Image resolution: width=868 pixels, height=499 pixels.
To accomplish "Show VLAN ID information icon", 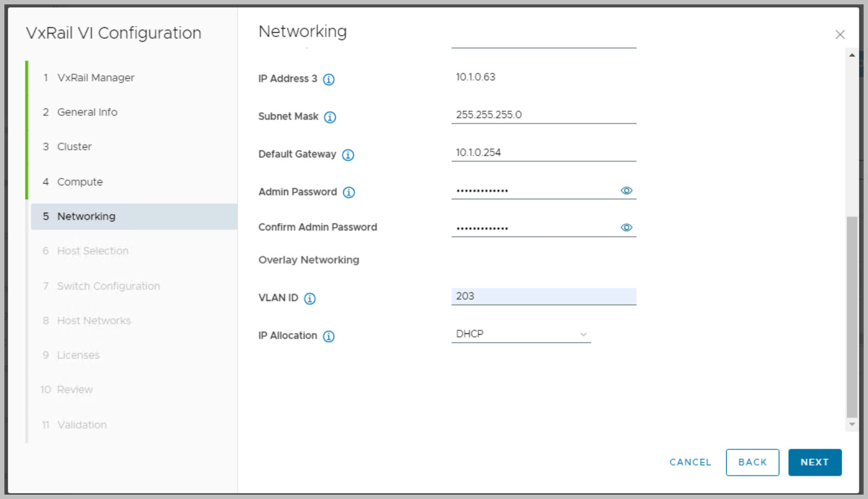I will pyautogui.click(x=310, y=298).
